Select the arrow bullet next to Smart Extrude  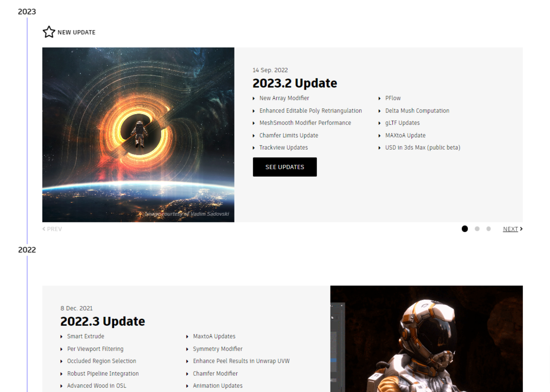62,336
